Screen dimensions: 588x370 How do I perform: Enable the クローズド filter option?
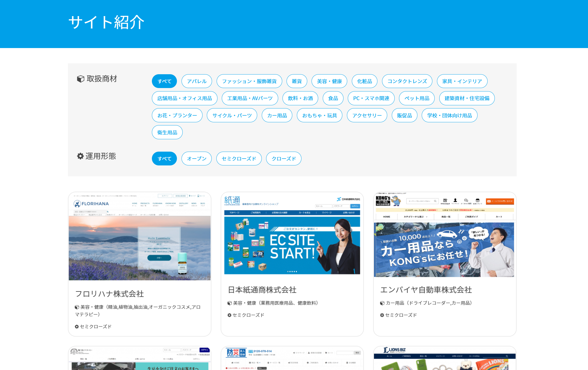(284, 159)
